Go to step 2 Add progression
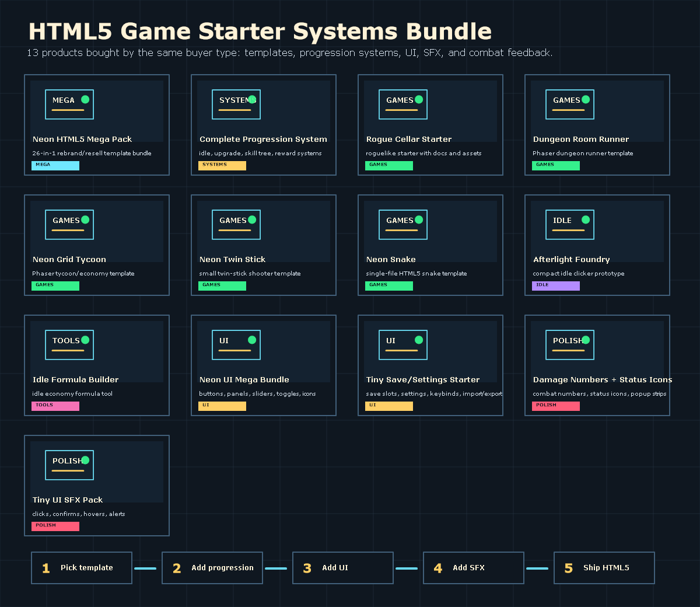This screenshot has height=607, width=700. [212, 568]
